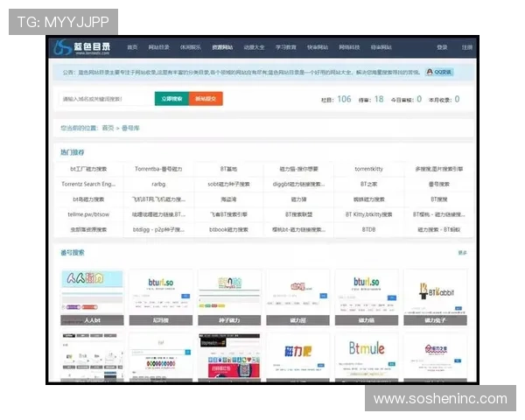The width and height of the screenshot is (525, 420).
Task: Click 更多 in the 番号搜索 section
Action: 462,253
